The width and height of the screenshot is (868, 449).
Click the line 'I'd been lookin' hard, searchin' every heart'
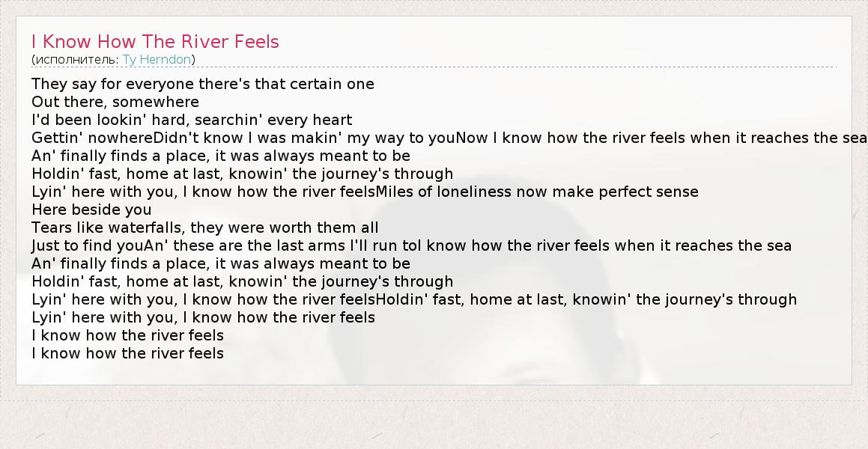coord(192,120)
